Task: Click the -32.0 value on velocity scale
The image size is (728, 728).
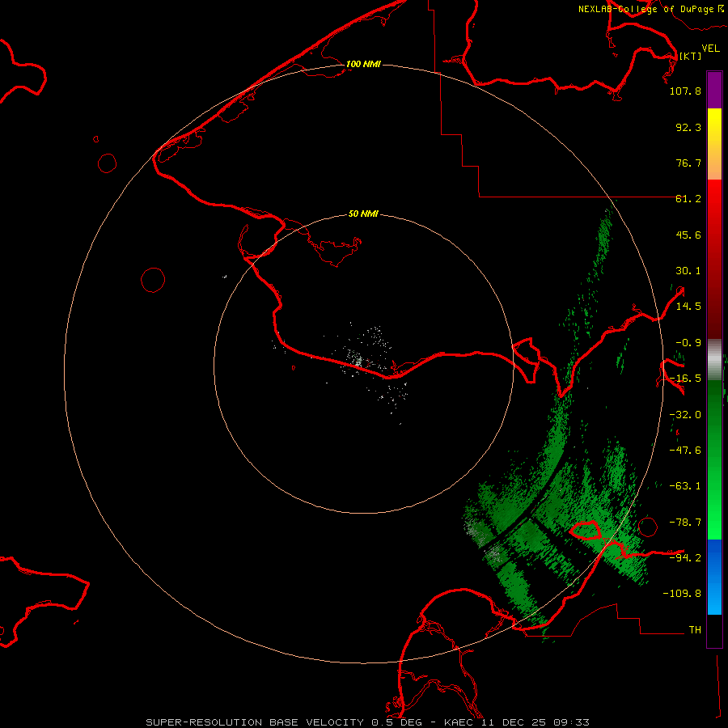Action: point(685,415)
